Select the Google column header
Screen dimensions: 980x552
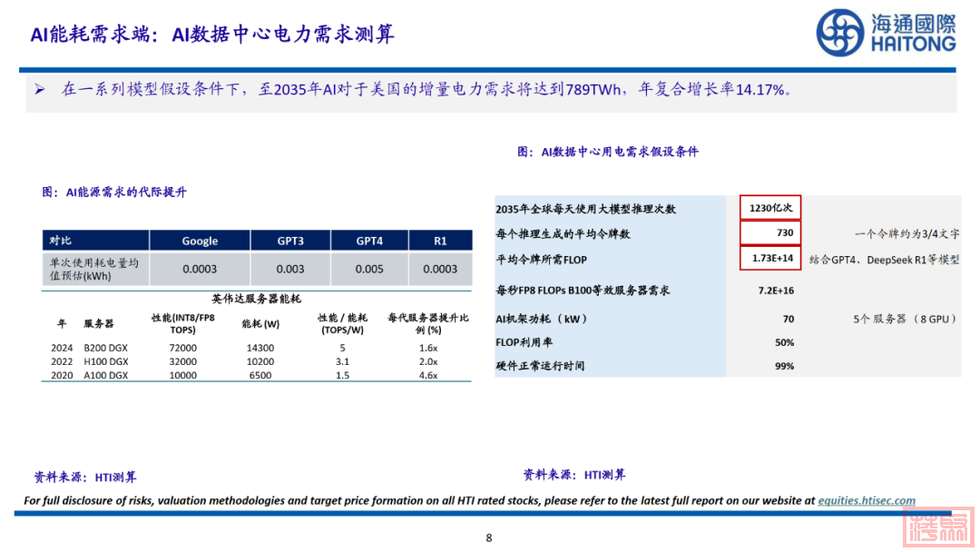click(200, 241)
